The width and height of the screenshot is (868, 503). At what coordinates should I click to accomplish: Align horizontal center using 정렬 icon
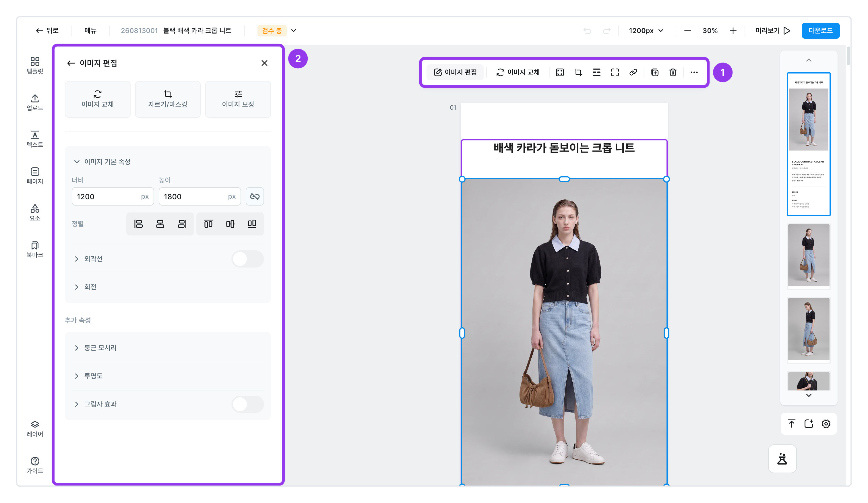pyautogui.click(x=160, y=224)
